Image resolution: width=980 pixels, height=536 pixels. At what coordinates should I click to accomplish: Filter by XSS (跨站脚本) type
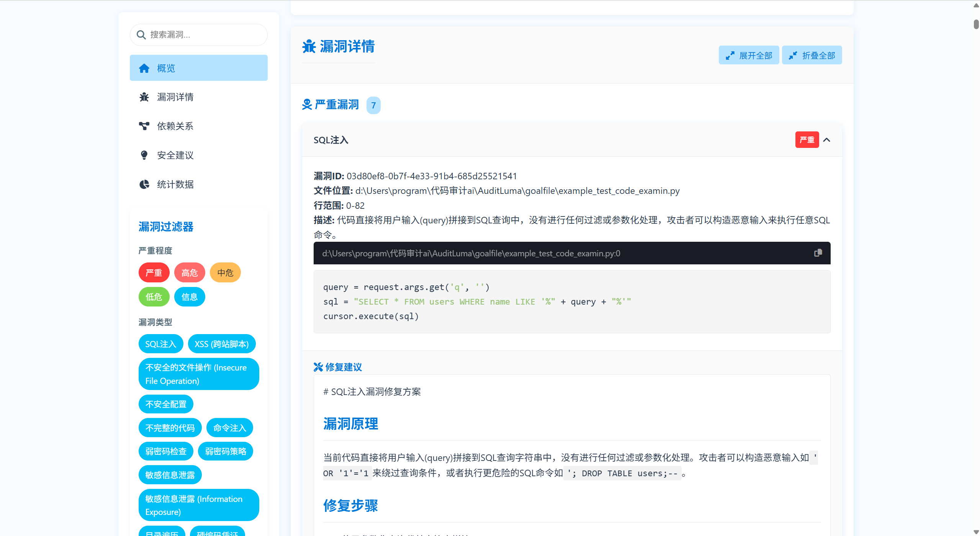(222, 344)
